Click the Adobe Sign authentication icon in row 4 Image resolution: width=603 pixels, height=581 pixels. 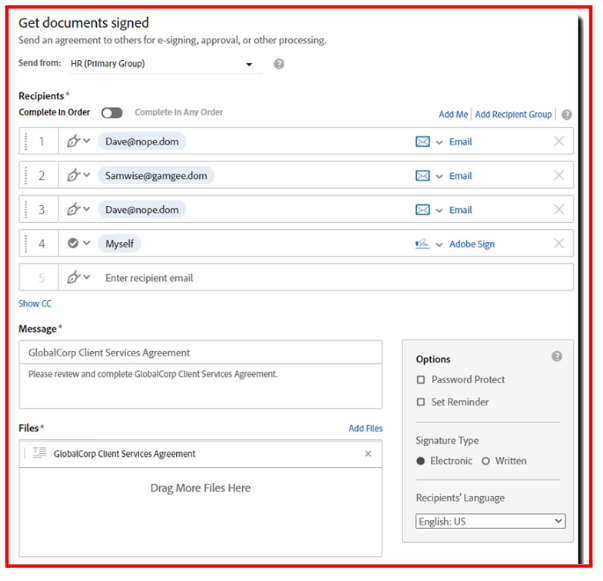click(422, 244)
